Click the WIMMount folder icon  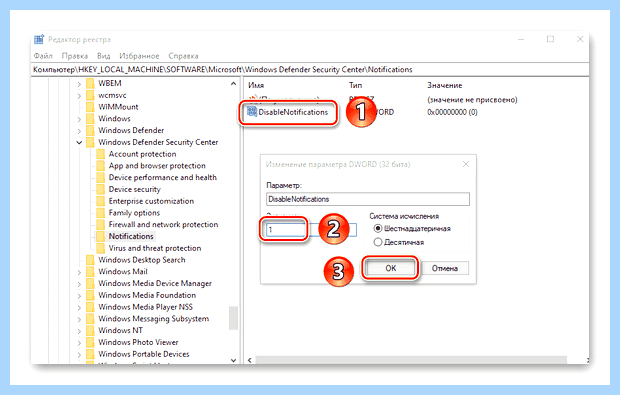[x=90, y=107]
